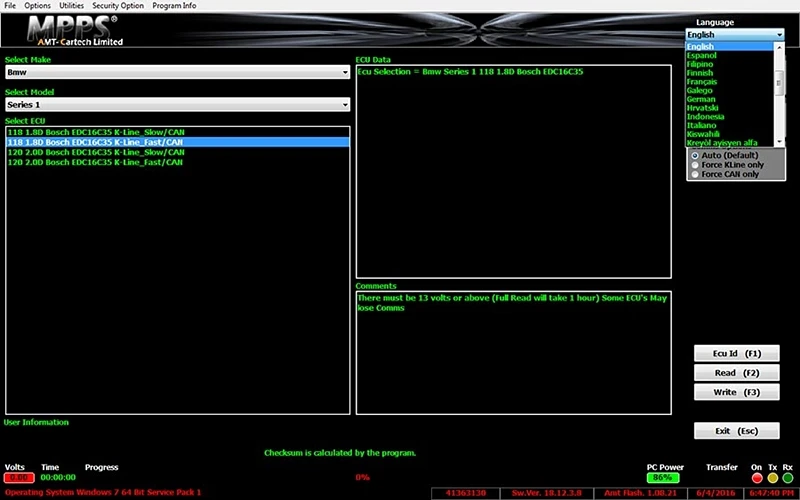This screenshot has height=500, width=800.
Task: Click the red On indicator light
Action: [757, 478]
